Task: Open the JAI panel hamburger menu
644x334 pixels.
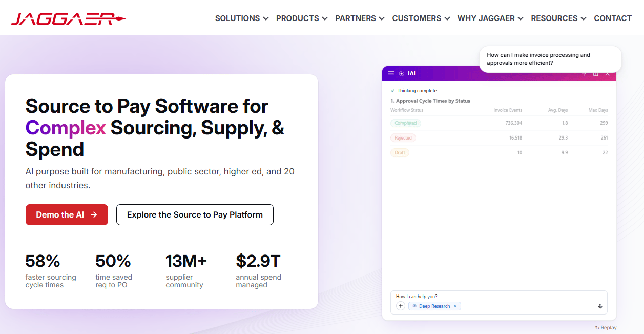Action: point(391,73)
